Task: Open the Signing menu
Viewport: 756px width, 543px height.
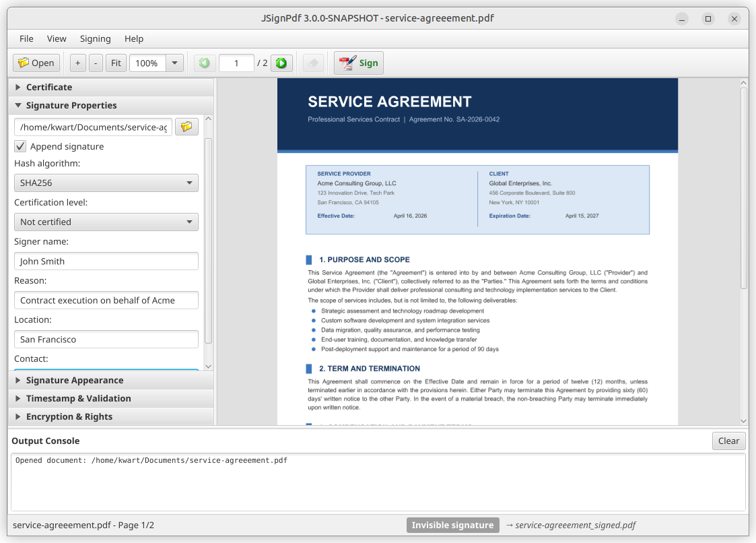Action: 95,38
